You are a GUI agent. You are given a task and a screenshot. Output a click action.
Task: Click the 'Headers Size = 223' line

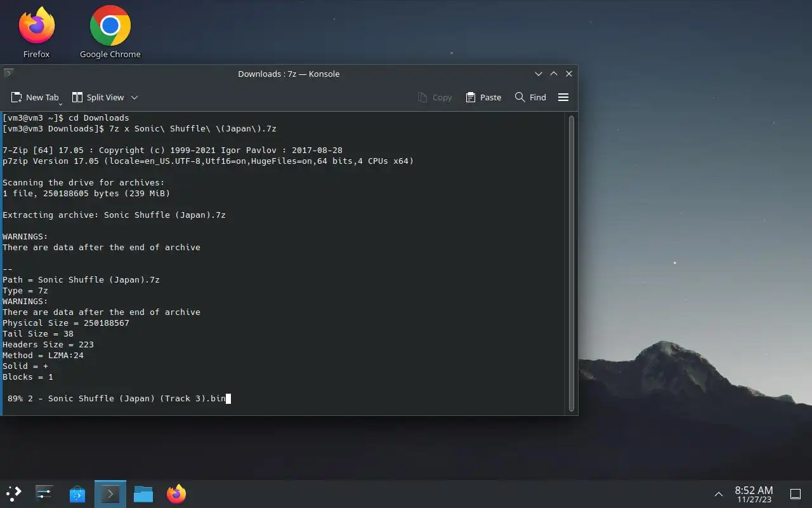coord(48,345)
